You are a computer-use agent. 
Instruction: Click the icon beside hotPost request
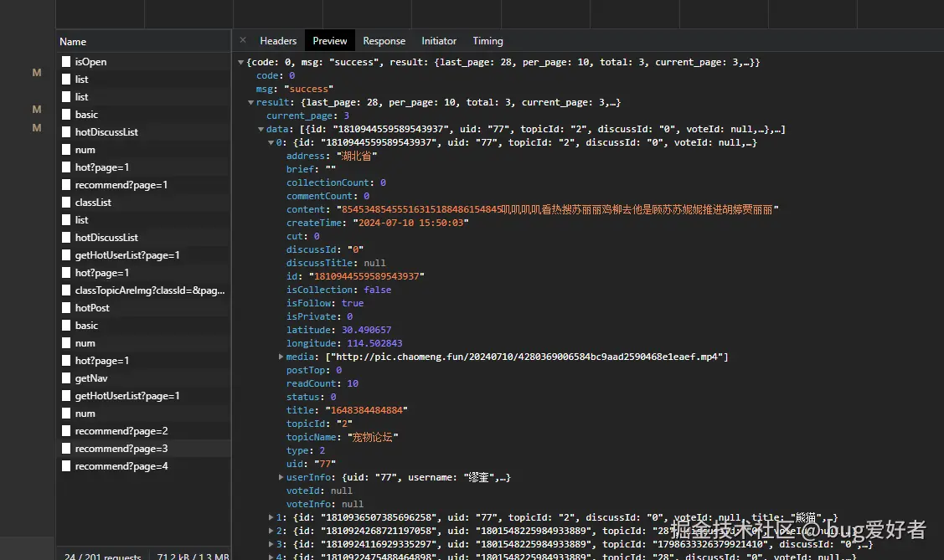click(x=66, y=308)
